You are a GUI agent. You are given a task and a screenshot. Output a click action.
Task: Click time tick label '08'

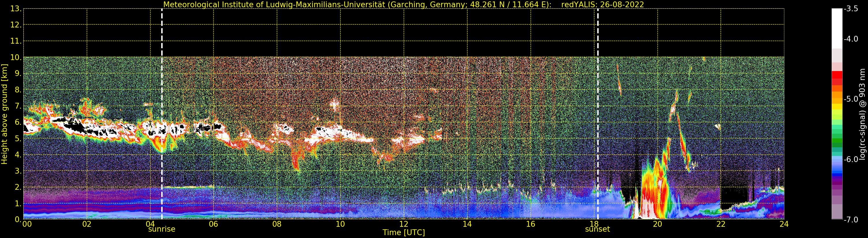click(x=277, y=224)
